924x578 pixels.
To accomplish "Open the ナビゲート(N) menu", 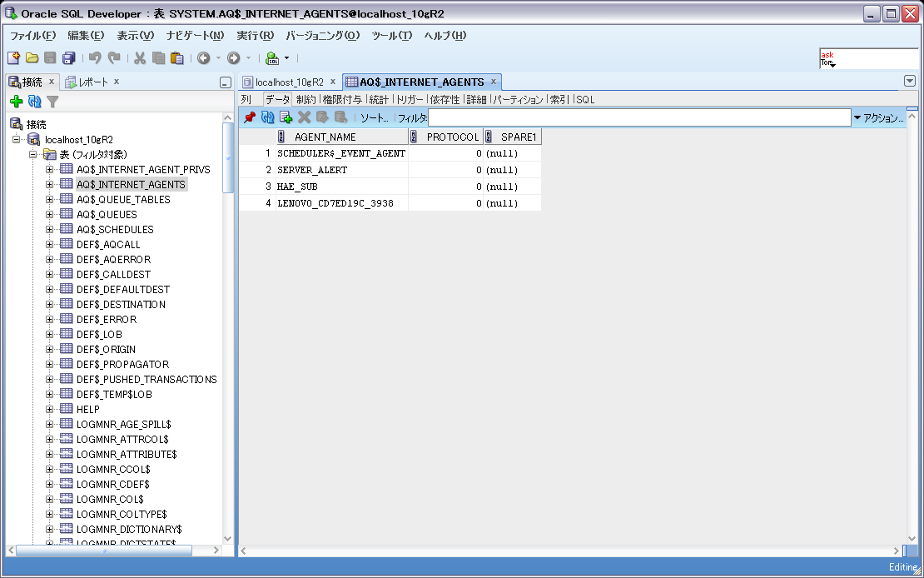I will click(195, 35).
